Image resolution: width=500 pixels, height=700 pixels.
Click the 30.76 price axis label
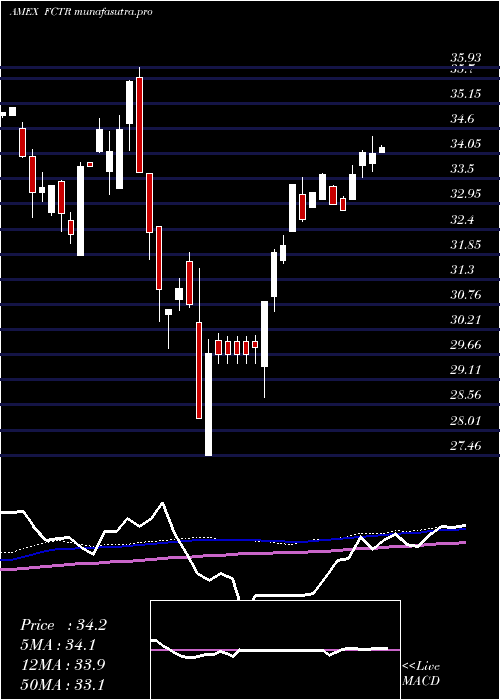coord(466,294)
